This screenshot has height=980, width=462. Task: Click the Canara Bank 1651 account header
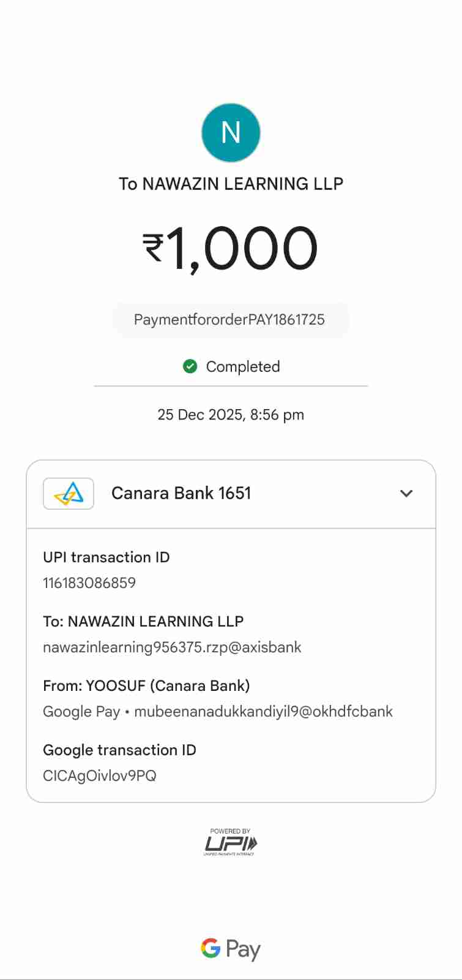tap(181, 494)
